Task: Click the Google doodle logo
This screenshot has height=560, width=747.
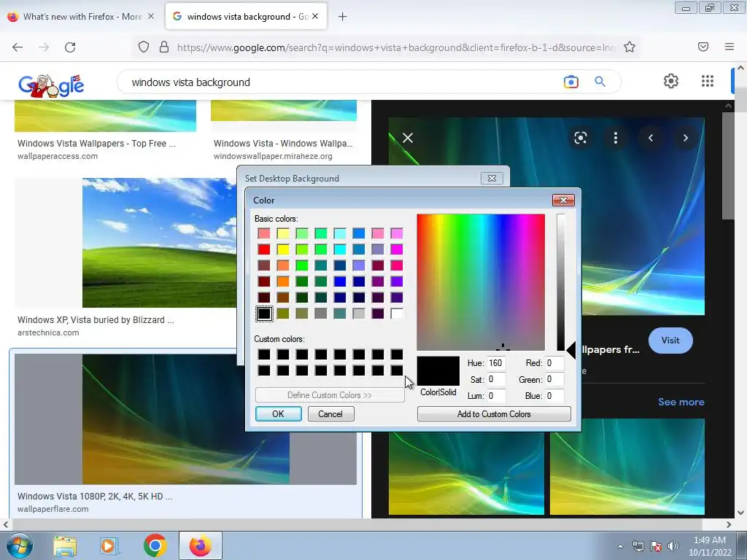Action: [52, 85]
